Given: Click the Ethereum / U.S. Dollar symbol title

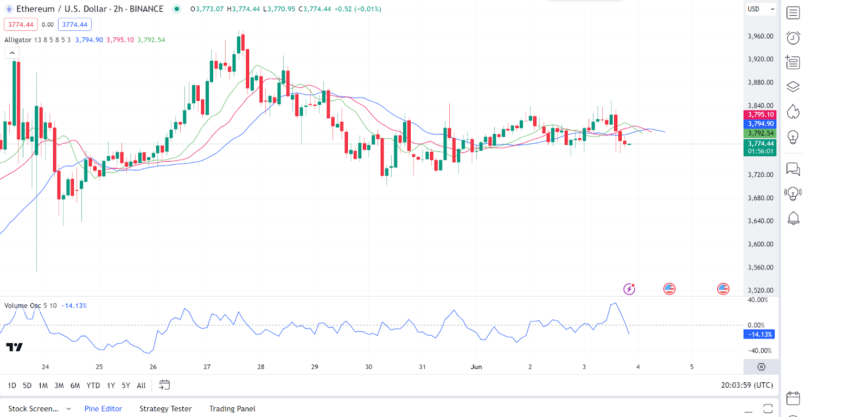Looking at the screenshot, I should (61, 9).
